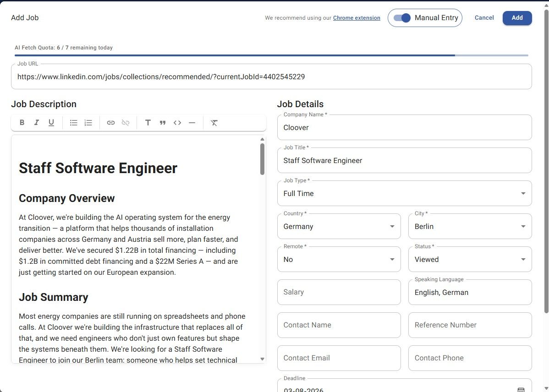Click the description scroll up arrow

[262, 139]
